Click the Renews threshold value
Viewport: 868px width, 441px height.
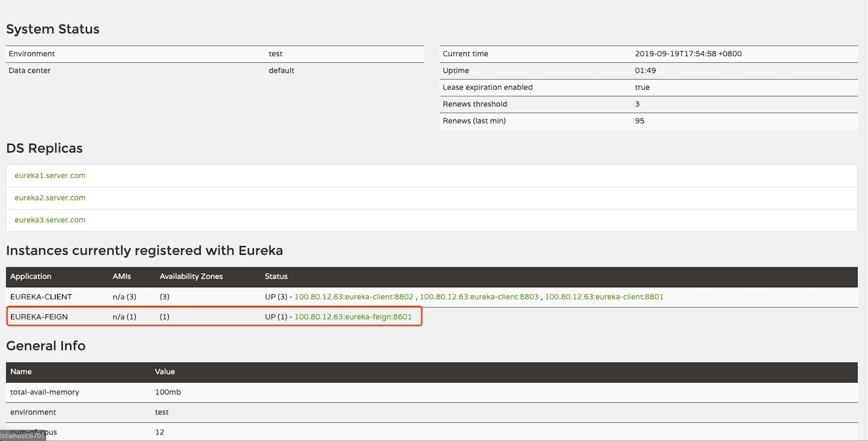(x=637, y=104)
